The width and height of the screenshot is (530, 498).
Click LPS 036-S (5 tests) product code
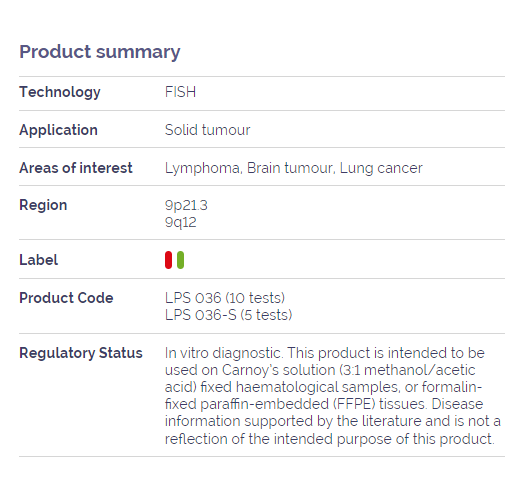pyautogui.click(x=228, y=315)
